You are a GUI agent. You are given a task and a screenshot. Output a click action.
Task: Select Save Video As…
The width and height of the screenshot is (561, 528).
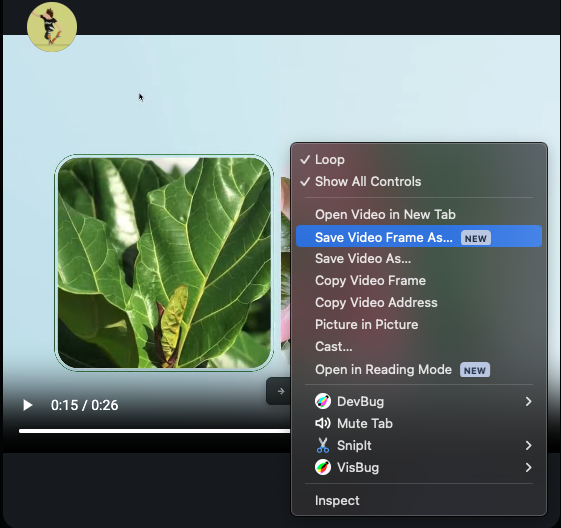point(419,258)
